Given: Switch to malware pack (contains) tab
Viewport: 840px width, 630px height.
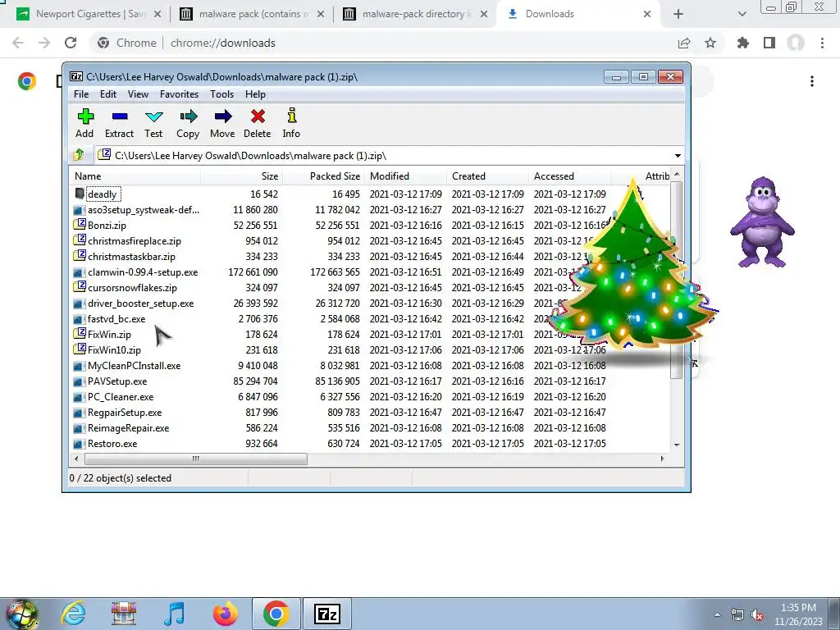Looking at the screenshot, I should click(252, 14).
